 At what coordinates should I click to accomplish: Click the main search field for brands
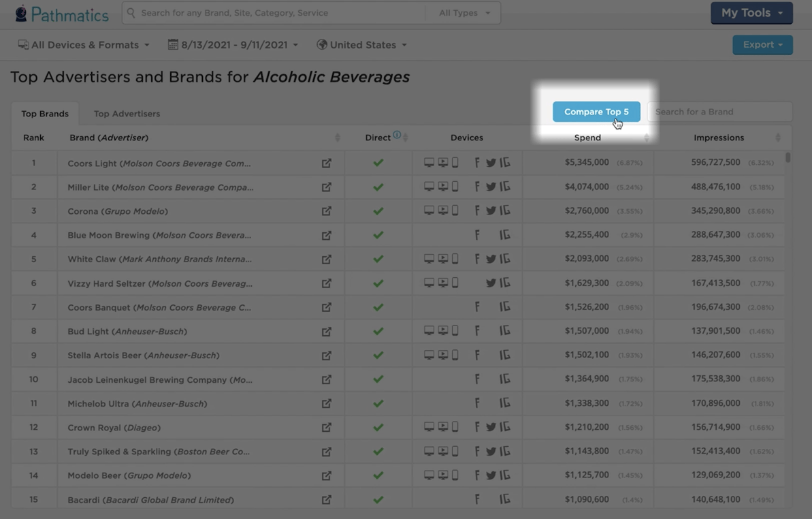point(274,12)
